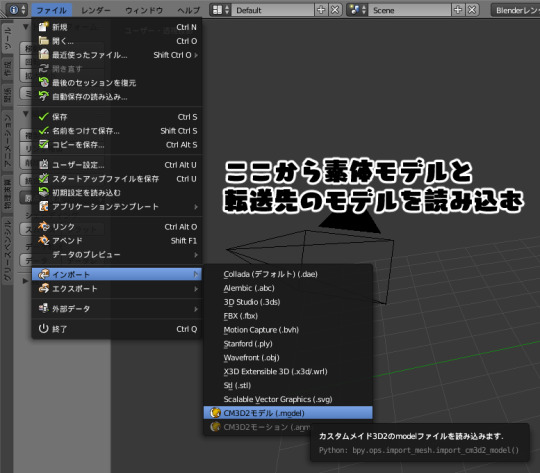Import Stl (.stl)

(288, 385)
